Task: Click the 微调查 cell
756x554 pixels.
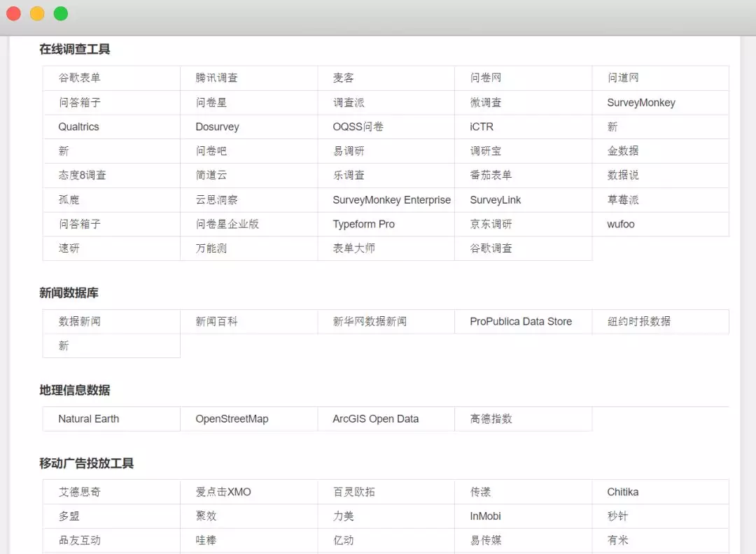Action: click(x=486, y=103)
